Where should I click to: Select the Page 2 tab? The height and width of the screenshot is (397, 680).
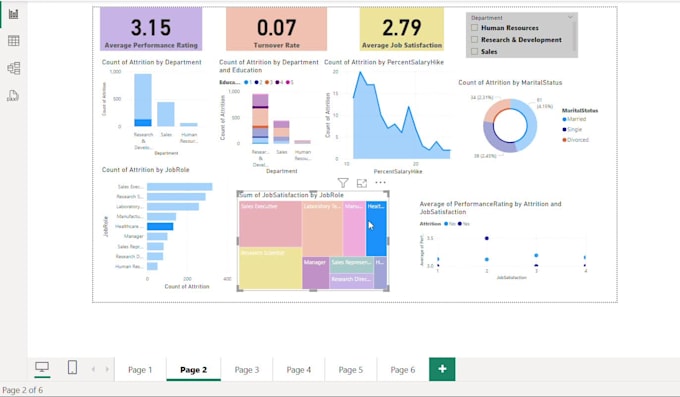pyautogui.click(x=193, y=370)
